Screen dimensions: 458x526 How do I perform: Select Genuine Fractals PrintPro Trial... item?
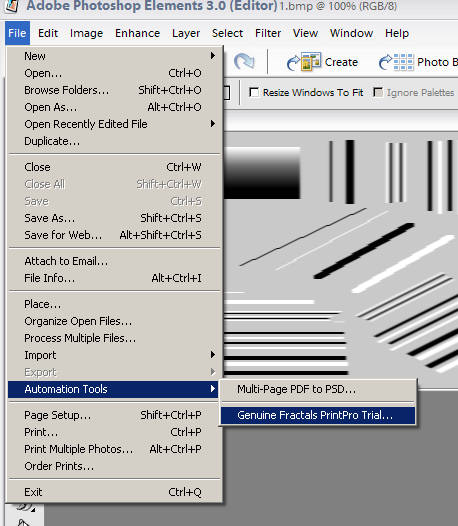click(318, 415)
